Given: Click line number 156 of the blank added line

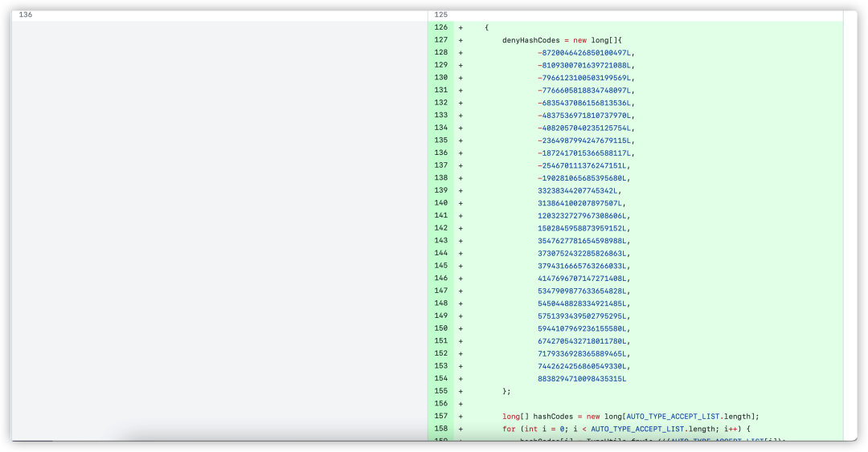Looking at the screenshot, I should point(441,403).
